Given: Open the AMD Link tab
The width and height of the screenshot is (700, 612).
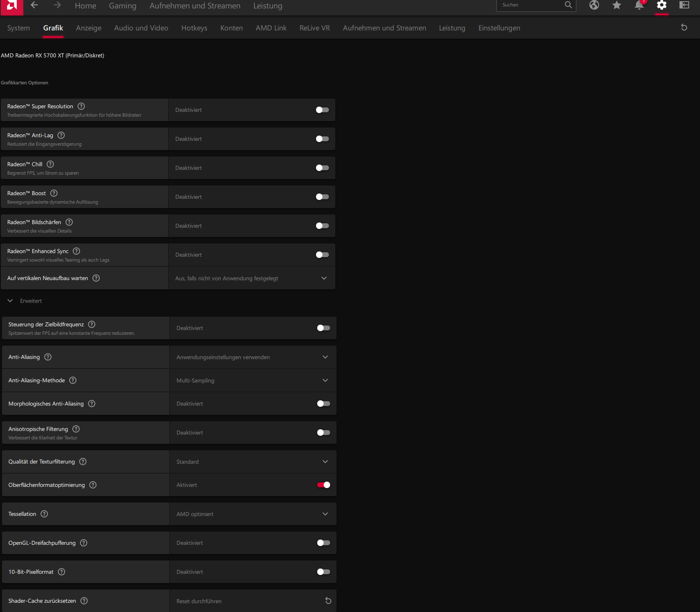Looking at the screenshot, I should pos(271,28).
